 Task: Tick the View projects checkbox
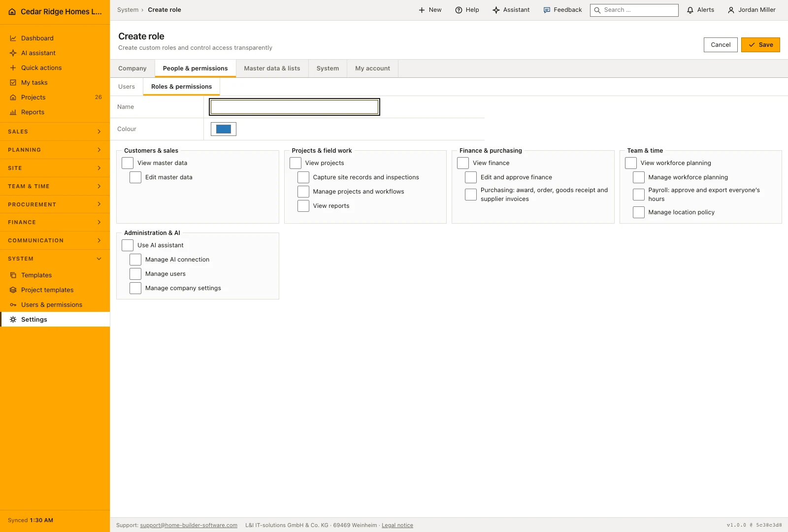[295, 163]
